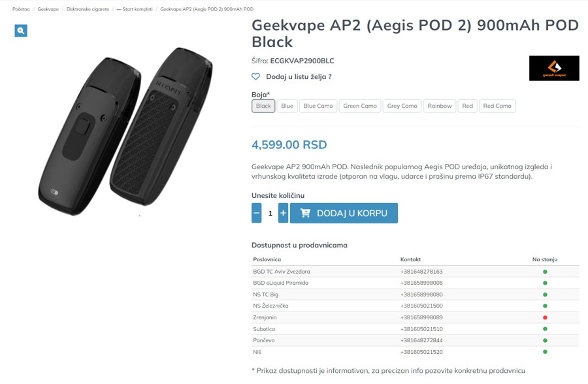
Task: Open Geekvape breadcrumb link
Action: (48, 9)
